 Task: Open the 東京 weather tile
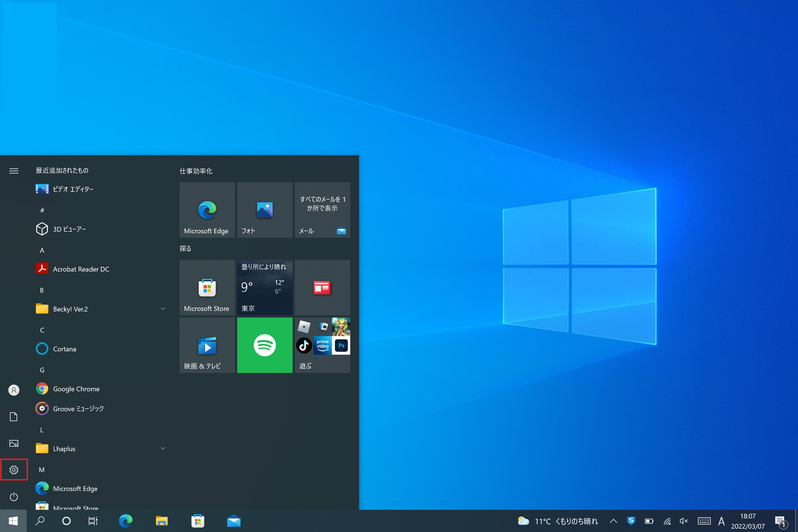click(x=265, y=288)
